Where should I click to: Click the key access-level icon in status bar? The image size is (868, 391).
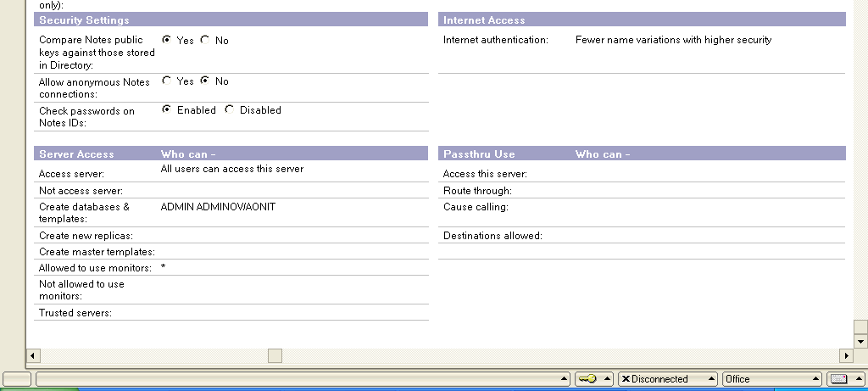[x=588, y=379]
